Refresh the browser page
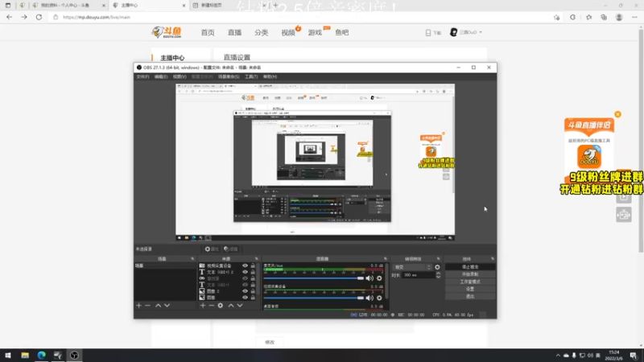Screen dimensions: 644x362 (x=39, y=17)
